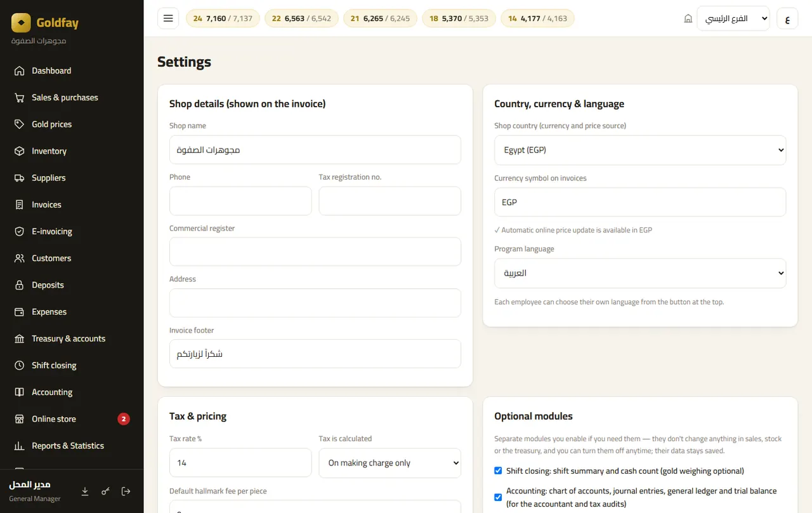Navigate to Reports & Statistics
812x513 pixels.
pos(72,446)
